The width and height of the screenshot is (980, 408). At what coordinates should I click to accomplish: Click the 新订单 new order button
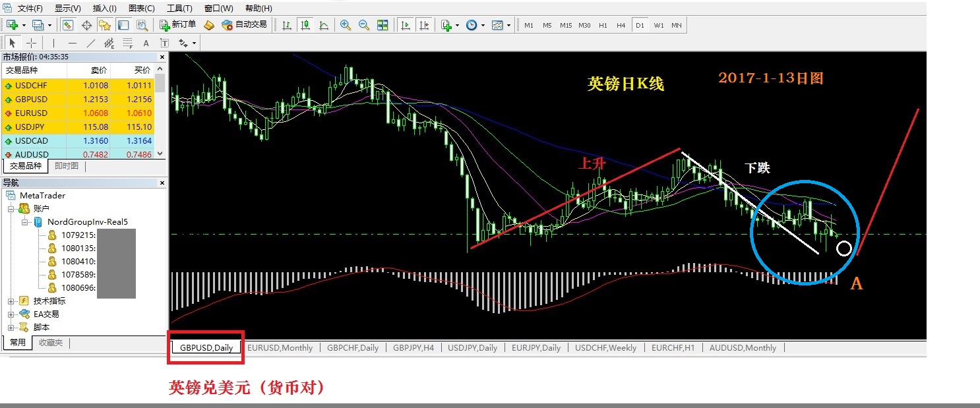click(x=178, y=25)
